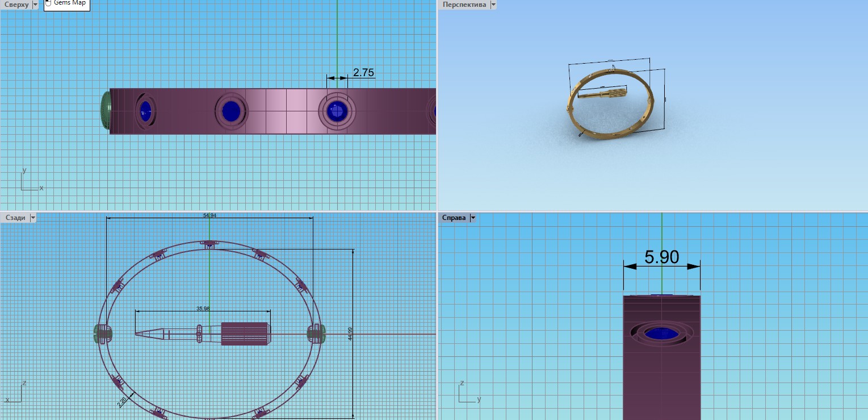This screenshot has width=868, height=420.
Task: Click the Справа viewport title label
Action: pos(454,218)
